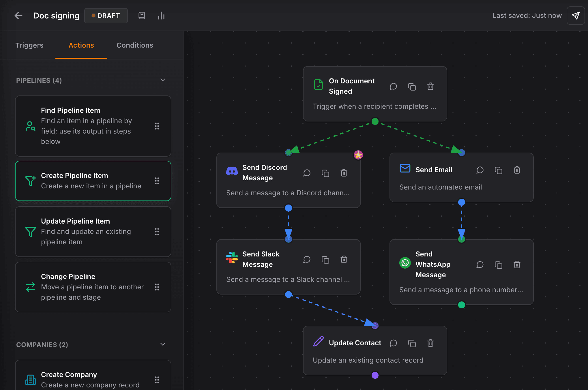The height and width of the screenshot is (390, 588).
Task: Open the DRAFT status selector
Action: pos(106,16)
